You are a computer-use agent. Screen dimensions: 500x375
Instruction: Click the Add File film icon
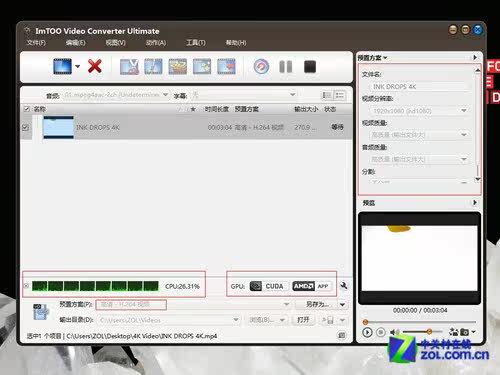[62, 66]
